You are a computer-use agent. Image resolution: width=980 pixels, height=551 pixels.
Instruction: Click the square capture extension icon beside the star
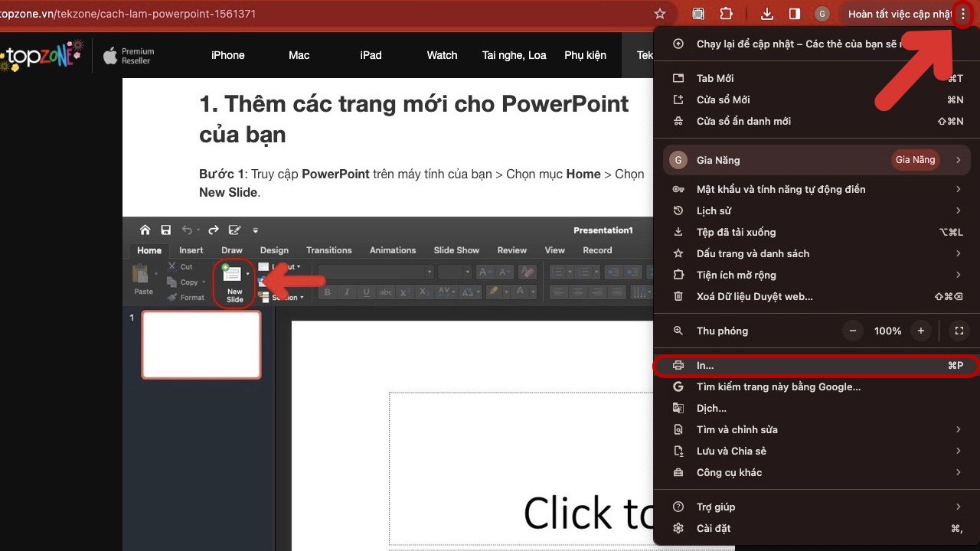(x=698, y=14)
